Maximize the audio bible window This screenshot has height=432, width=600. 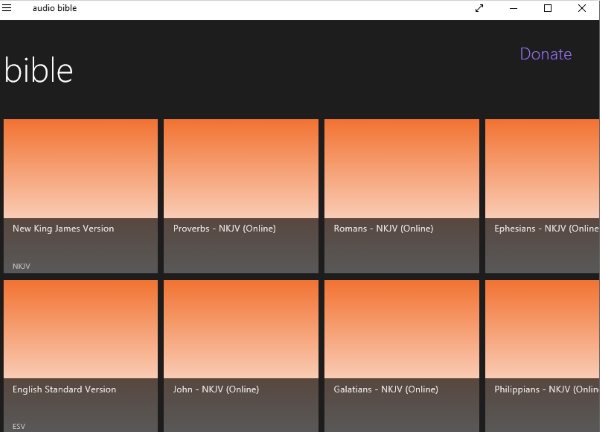point(548,8)
